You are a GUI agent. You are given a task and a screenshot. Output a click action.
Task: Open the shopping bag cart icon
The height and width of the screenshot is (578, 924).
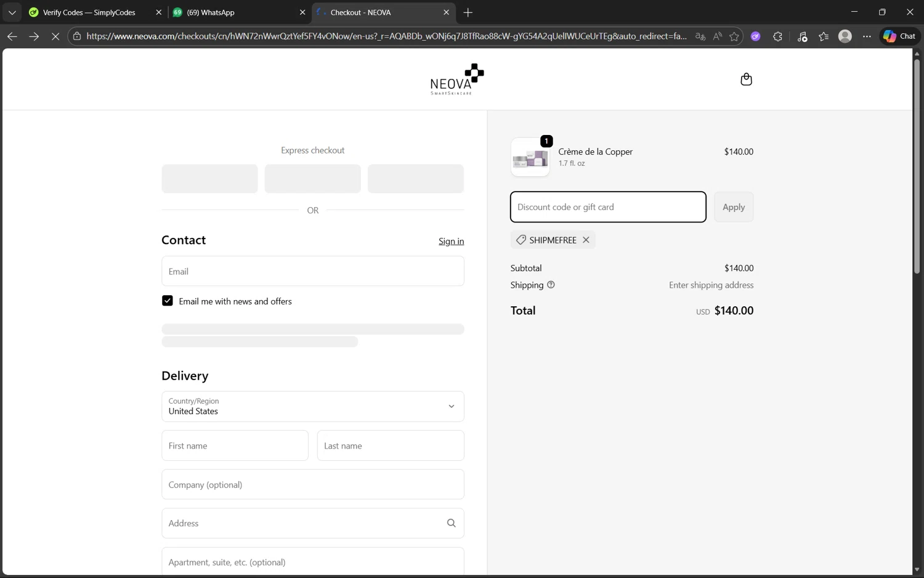click(746, 79)
